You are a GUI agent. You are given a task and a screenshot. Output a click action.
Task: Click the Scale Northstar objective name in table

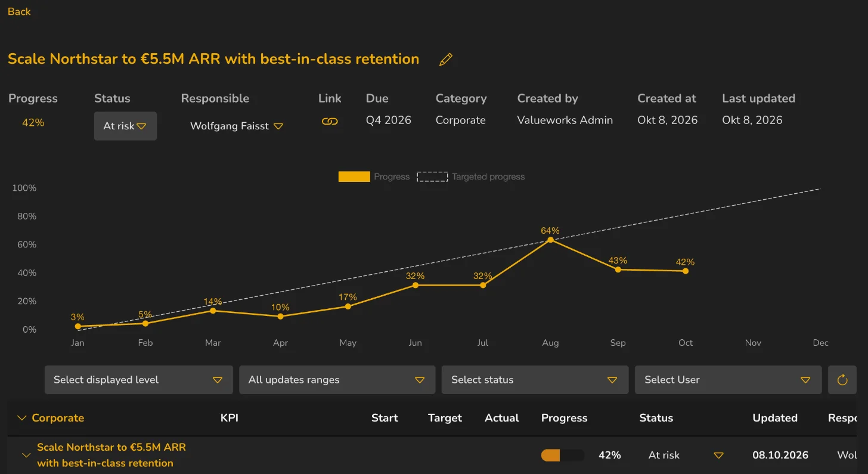pyautogui.click(x=111, y=455)
